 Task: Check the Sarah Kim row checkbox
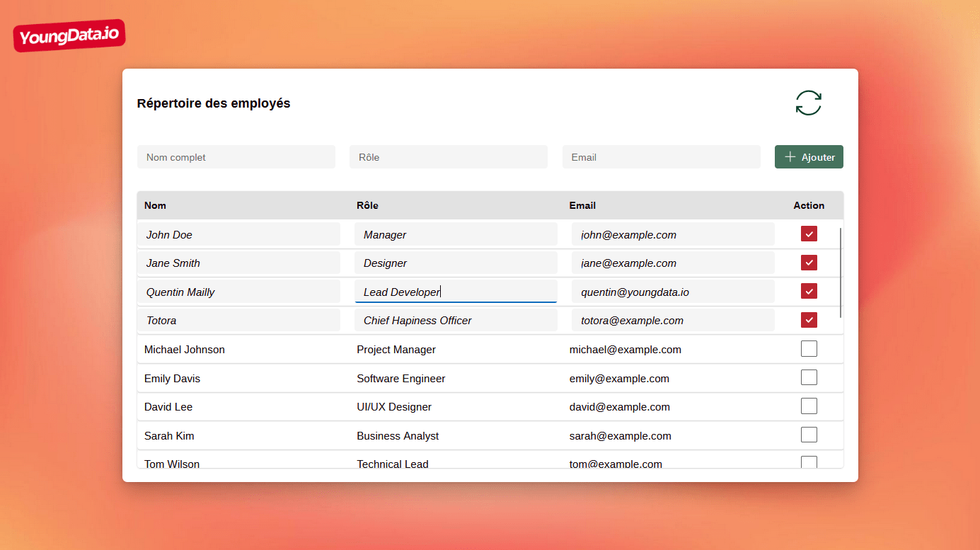click(x=809, y=435)
